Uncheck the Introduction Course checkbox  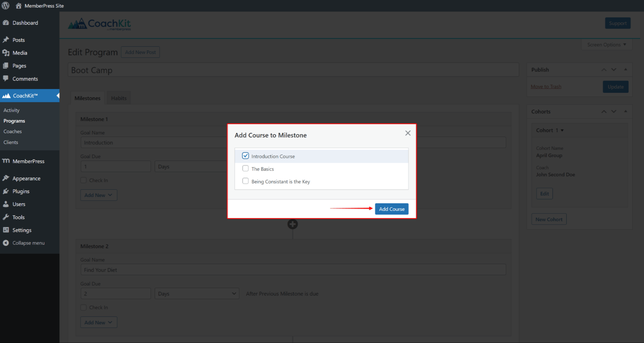tap(245, 156)
